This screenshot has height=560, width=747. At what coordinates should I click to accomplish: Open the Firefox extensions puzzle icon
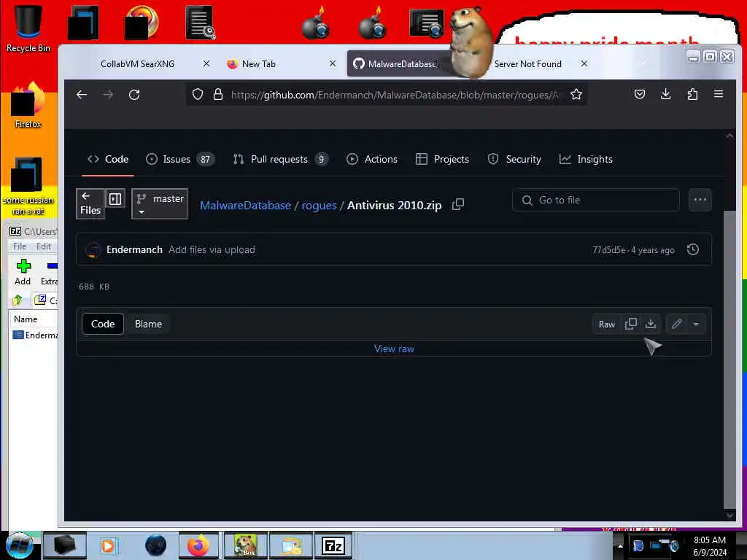(x=692, y=94)
